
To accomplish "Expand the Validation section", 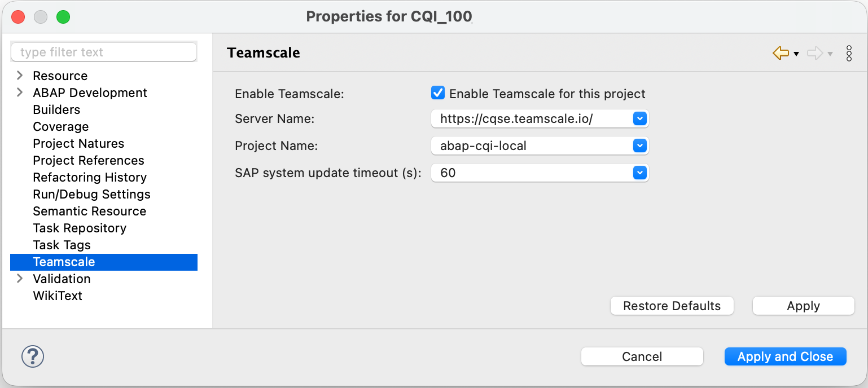I will pyautogui.click(x=20, y=279).
